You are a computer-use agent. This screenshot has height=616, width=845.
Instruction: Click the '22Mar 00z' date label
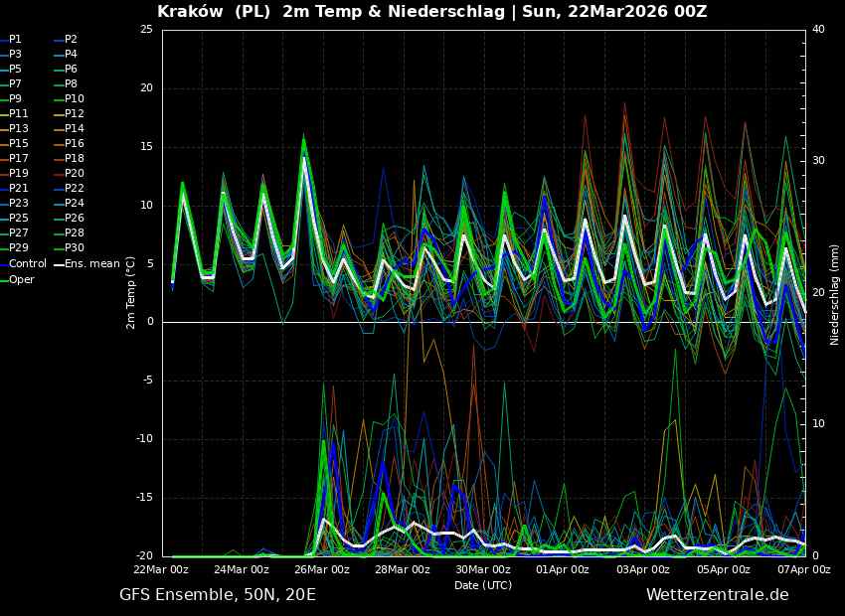(x=161, y=569)
